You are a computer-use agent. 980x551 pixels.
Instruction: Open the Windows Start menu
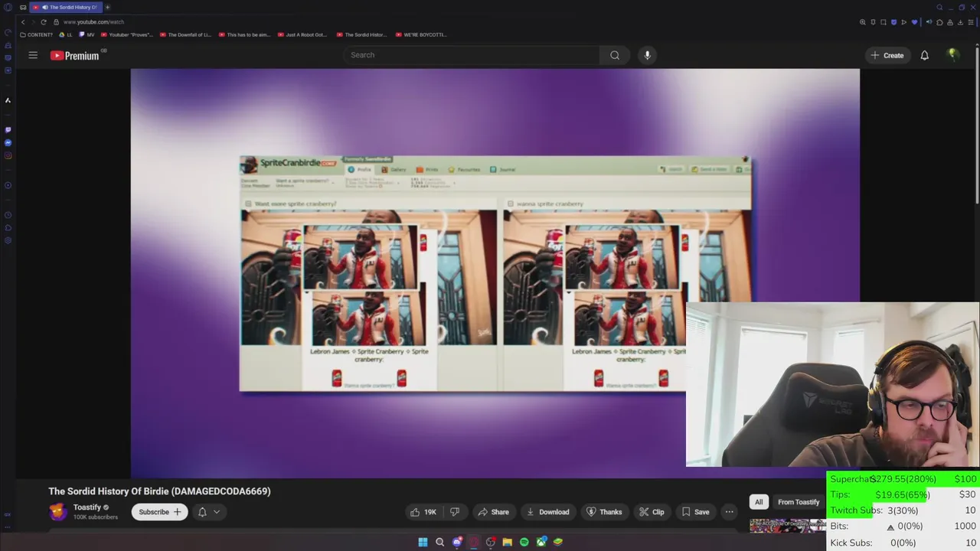(x=423, y=542)
